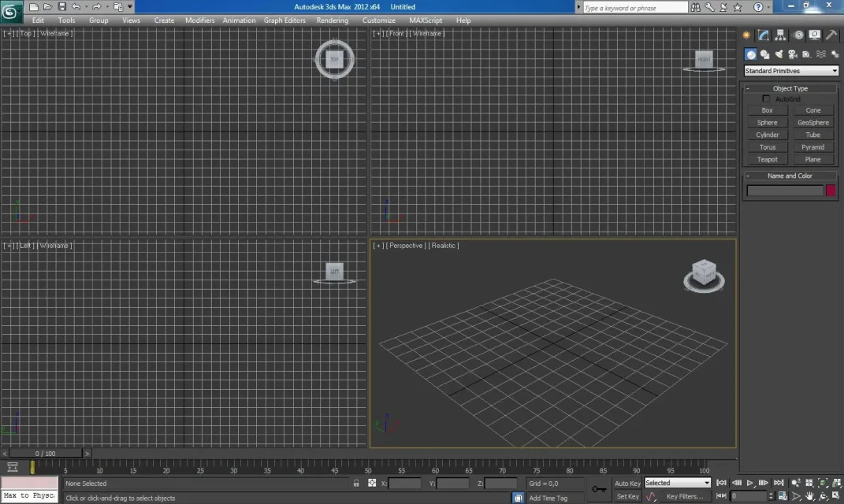This screenshot has height=504, width=844.
Task: Open the Rendering menu
Action: 332,20
